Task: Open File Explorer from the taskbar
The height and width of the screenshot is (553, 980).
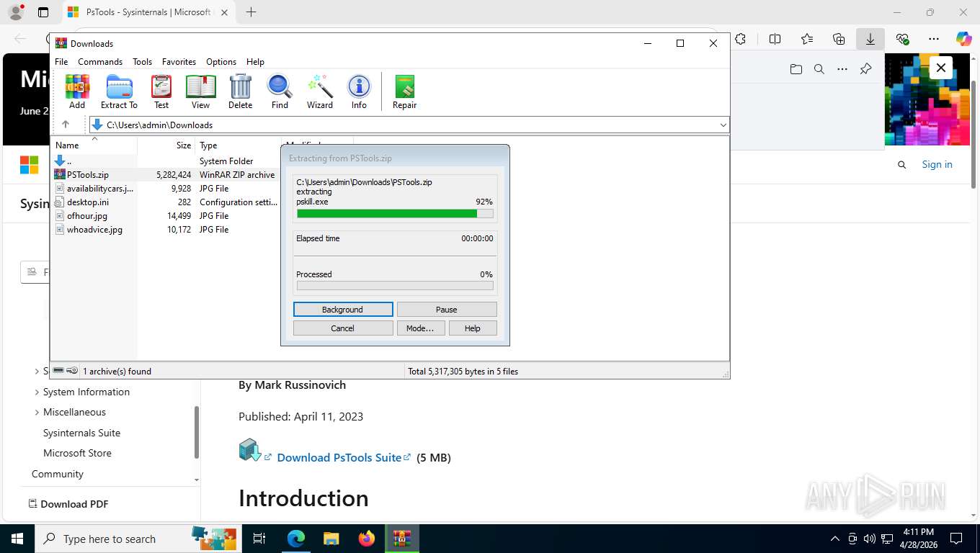Action: point(331,539)
